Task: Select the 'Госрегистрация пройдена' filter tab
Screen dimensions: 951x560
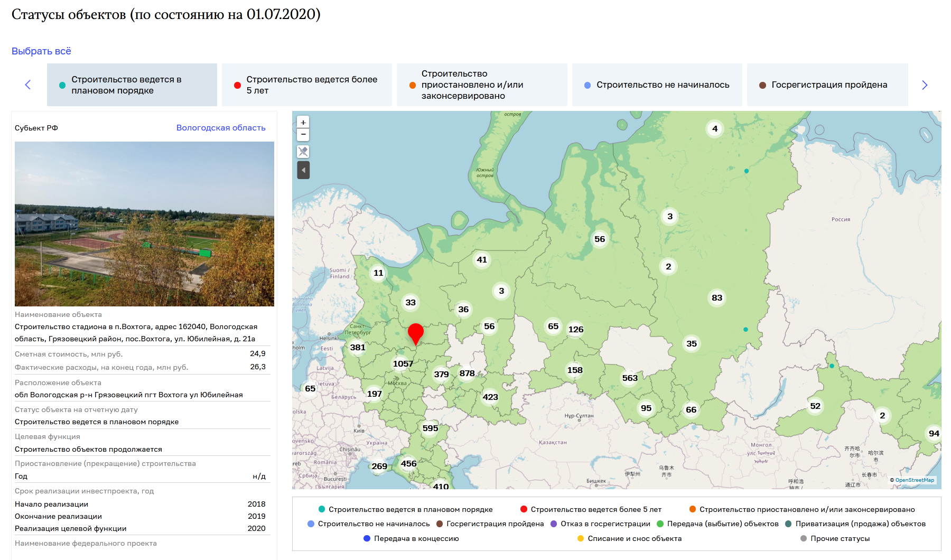Action: tap(827, 85)
